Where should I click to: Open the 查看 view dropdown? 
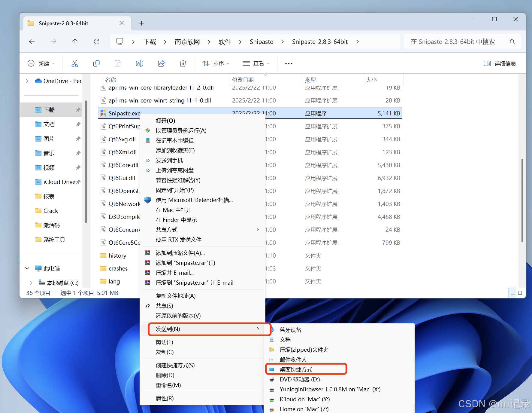click(256, 63)
